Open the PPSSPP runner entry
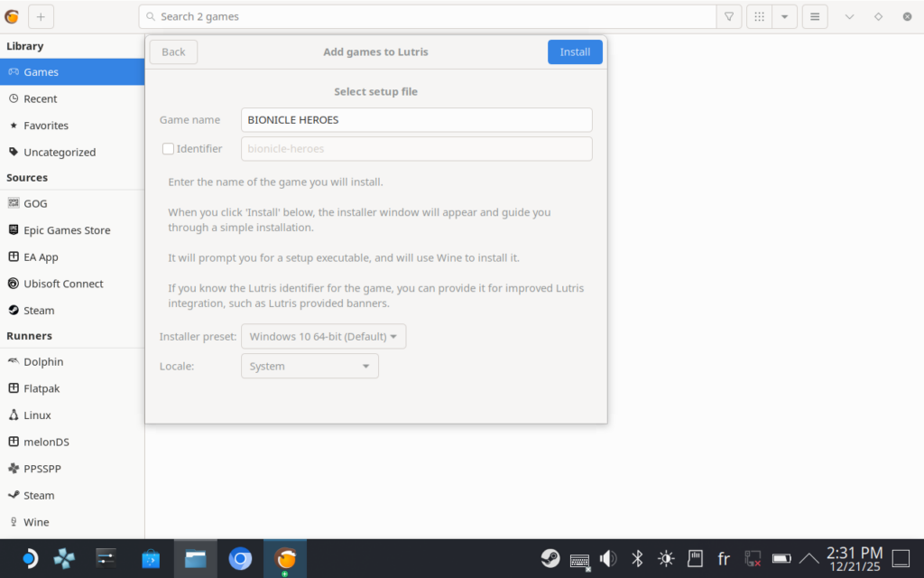This screenshot has width=924, height=578. [42, 469]
